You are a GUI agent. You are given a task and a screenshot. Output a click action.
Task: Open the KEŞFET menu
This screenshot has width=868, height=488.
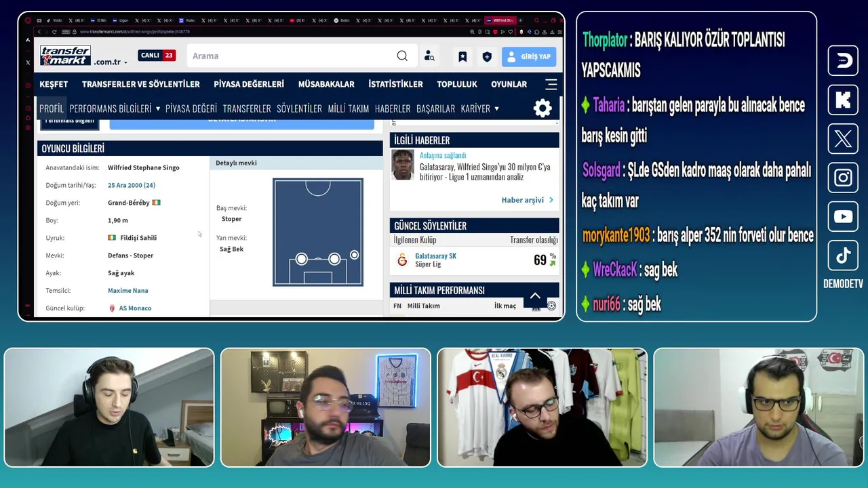click(54, 84)
